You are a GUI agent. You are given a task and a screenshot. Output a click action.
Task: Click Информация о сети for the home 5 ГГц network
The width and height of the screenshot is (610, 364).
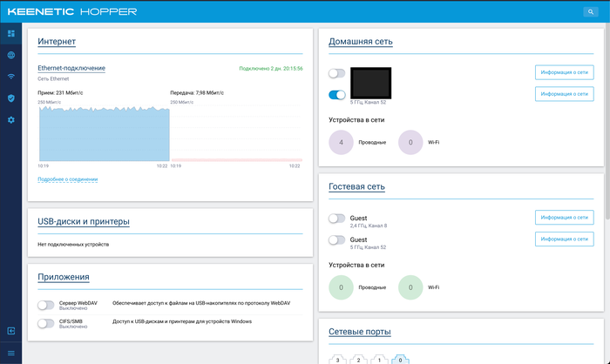pyautogui.click(x=564, y=94)
